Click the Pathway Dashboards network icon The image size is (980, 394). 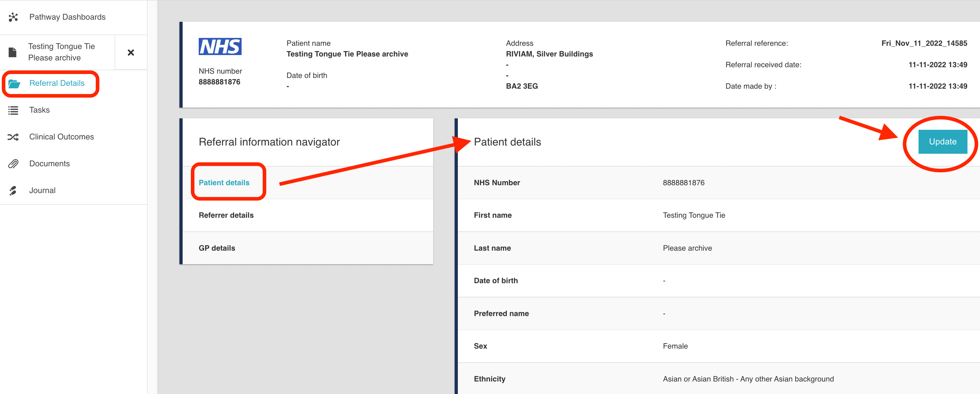coord(13,17)
